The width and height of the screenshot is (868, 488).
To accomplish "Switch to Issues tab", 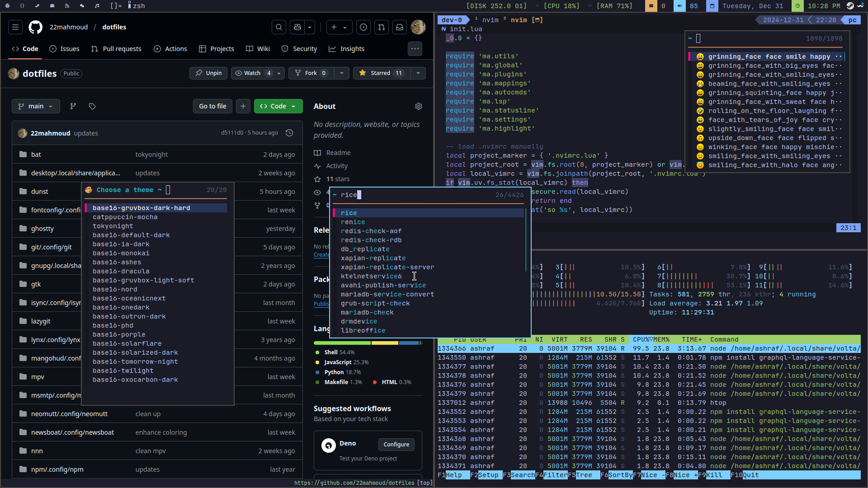I will 64,49.
